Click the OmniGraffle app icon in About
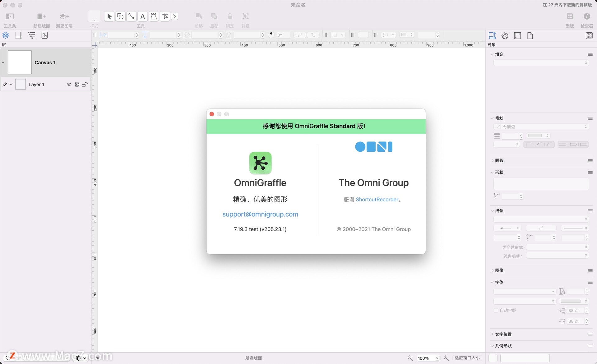 tap(260, 163)
